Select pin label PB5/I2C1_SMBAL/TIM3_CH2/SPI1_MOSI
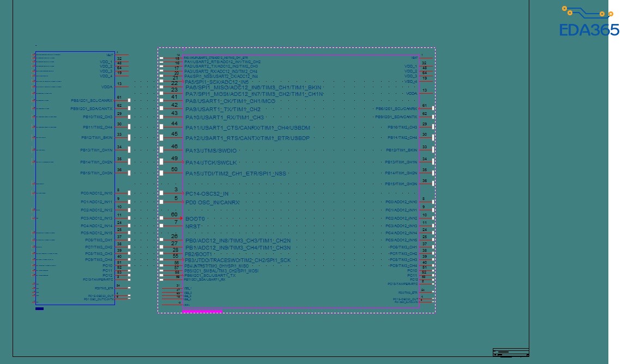 coord(221,271)
